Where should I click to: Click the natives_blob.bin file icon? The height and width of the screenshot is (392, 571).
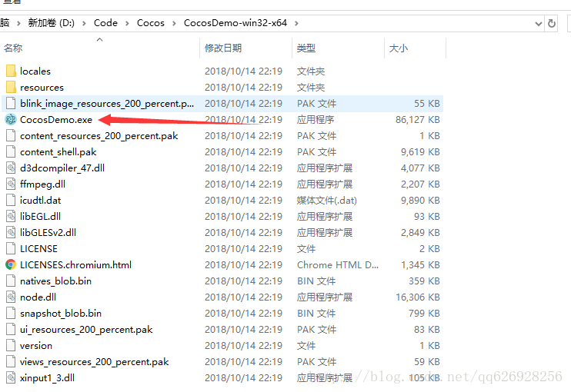tap(11, 281)
